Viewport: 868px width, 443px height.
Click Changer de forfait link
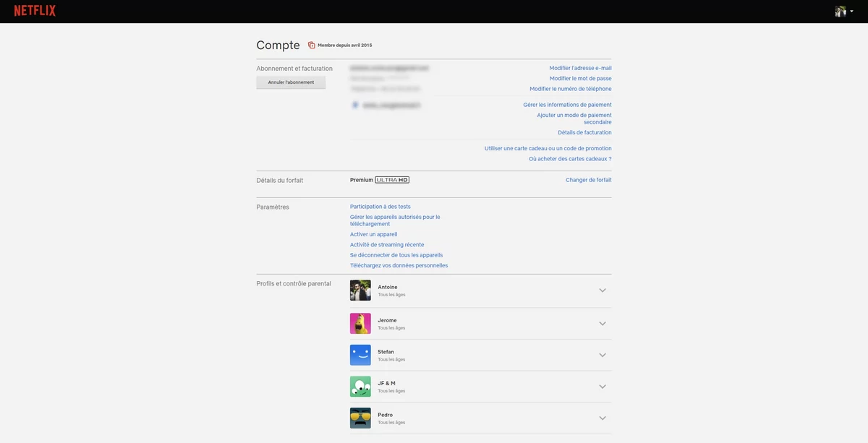pyautogui.click(x=589, y=180)
